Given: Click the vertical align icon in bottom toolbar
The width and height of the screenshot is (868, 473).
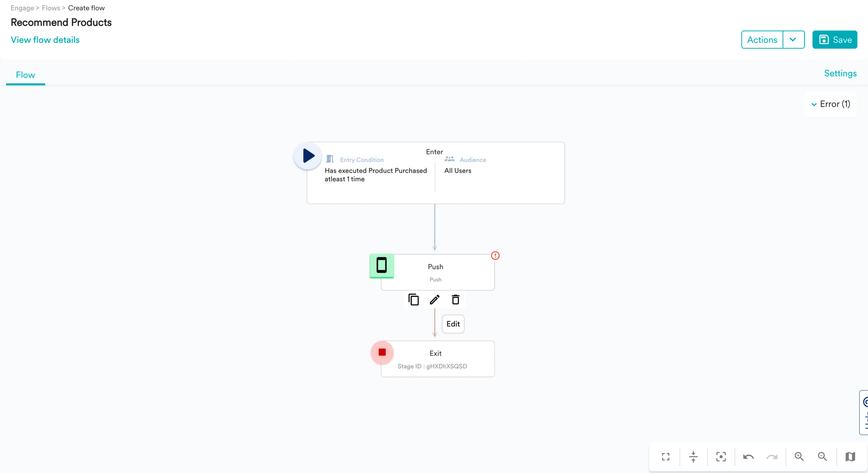Looking at the screenshot, I should (x=693, y=457).
